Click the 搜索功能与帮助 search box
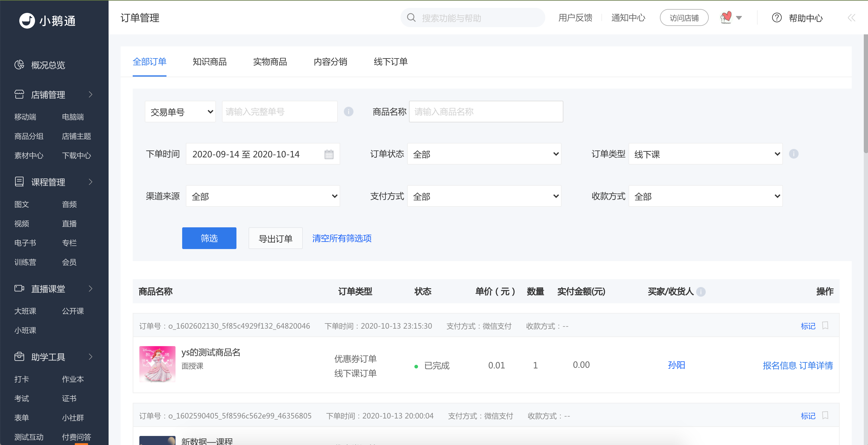The width and height of the screenshot is (868, 445). click(x=473, y=17)
